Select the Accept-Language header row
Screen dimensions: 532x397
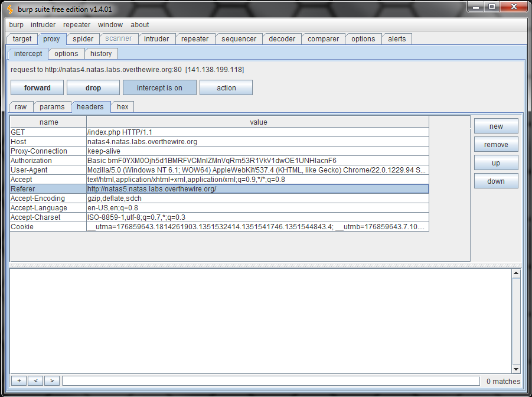[x=48, y=208]
